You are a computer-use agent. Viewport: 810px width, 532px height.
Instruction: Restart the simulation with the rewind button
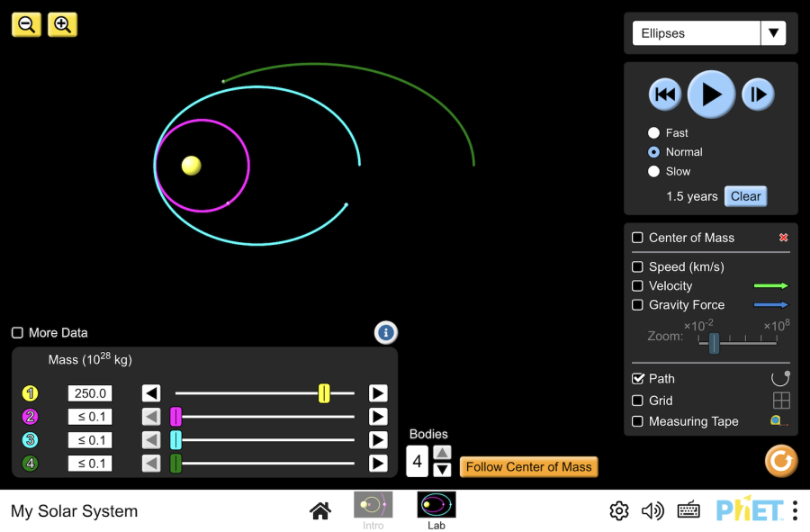(x=665, y=95)
